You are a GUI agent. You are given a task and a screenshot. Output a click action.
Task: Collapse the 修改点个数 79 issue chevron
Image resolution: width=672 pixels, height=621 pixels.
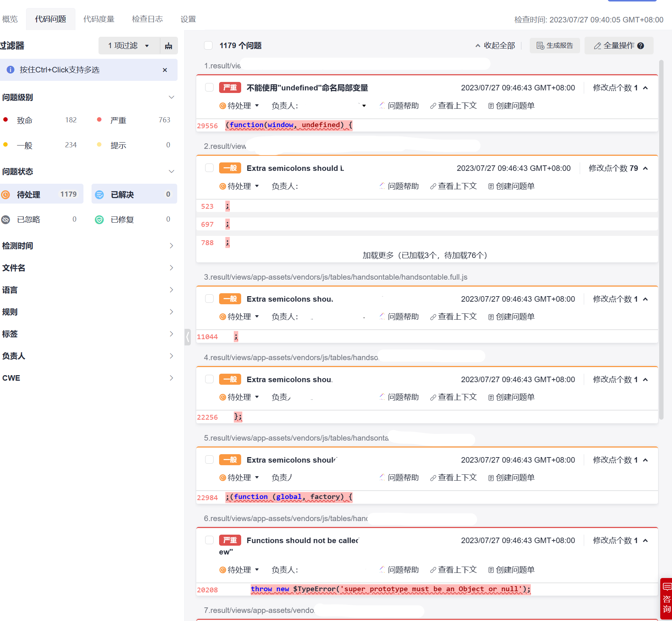646,168
